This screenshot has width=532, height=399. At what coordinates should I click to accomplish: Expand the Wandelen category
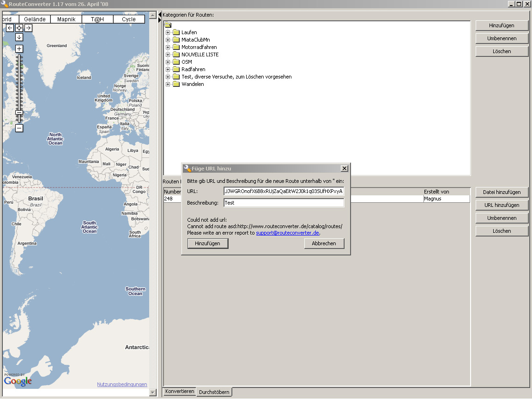coord(168,84)
